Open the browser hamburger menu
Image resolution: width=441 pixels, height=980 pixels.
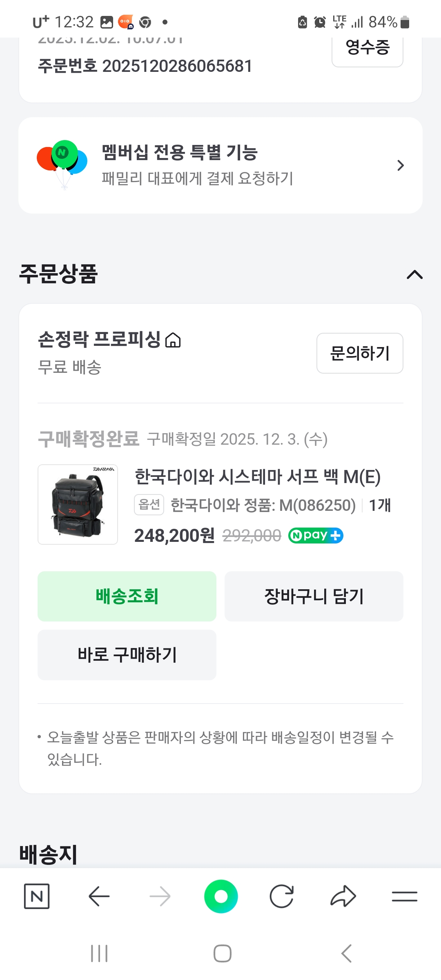pyautogui.click(x=404, y=896)
